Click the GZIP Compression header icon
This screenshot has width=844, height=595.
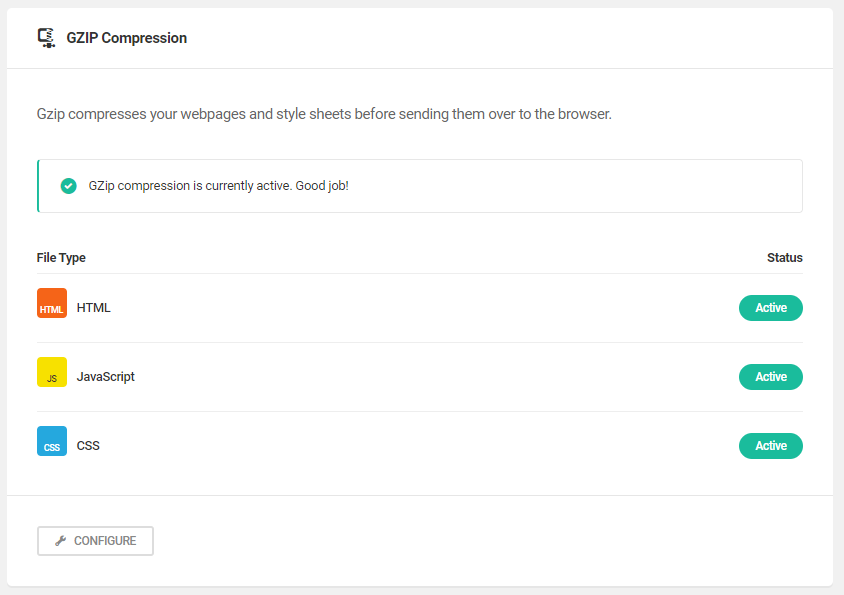point(47,38)
